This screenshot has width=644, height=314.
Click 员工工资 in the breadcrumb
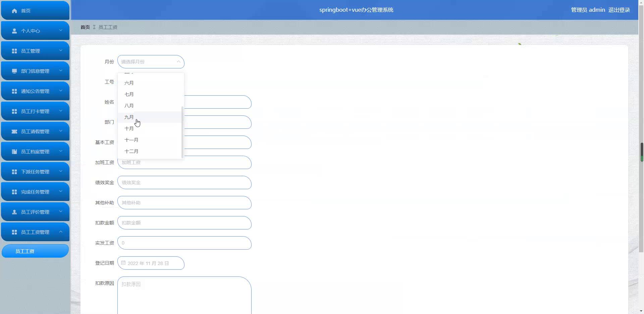pyautogui.click(x=108, y=27)
